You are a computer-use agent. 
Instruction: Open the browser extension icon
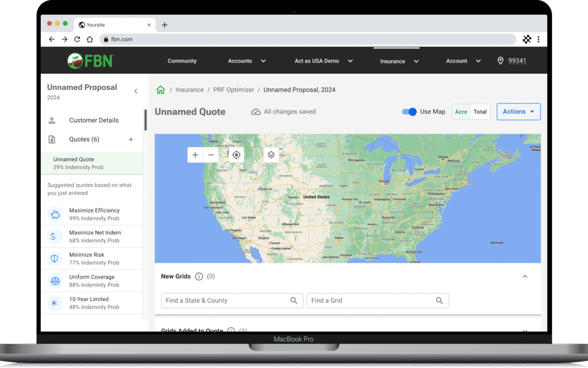(527, 39)
